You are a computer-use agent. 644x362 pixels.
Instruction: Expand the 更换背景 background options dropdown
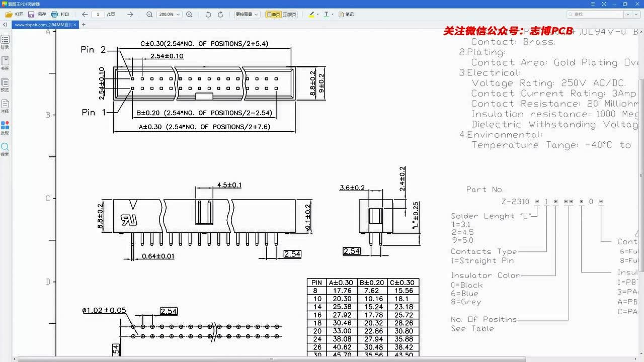tap(257, 15)
